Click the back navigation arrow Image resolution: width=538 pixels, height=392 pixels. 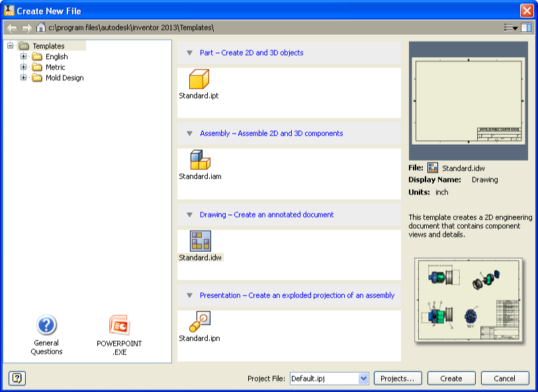[11, 28]
